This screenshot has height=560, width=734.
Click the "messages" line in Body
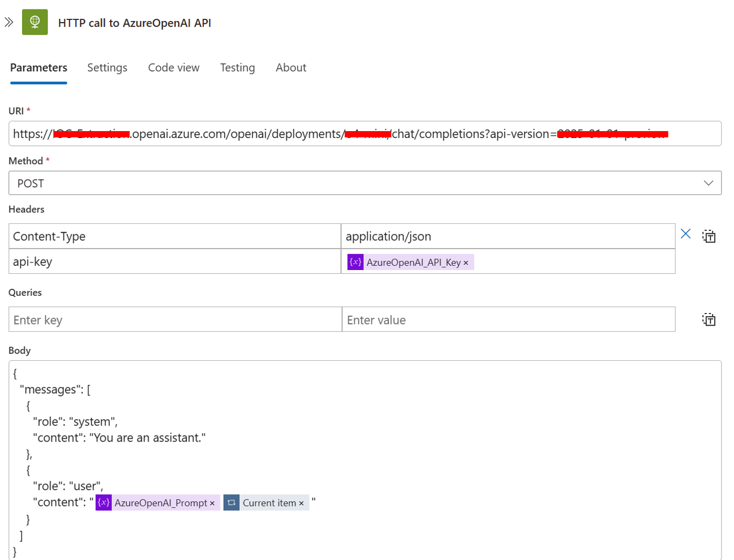(55, 390)
